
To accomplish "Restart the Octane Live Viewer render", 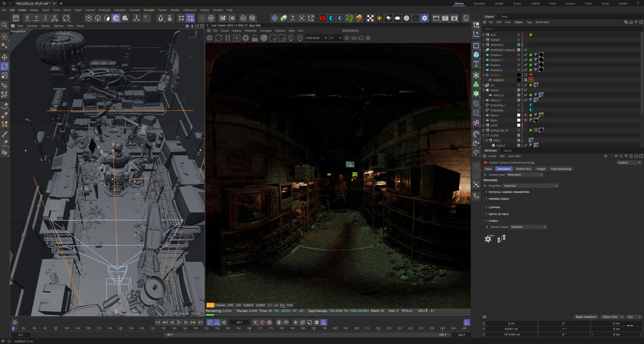I will coord(218,38).
